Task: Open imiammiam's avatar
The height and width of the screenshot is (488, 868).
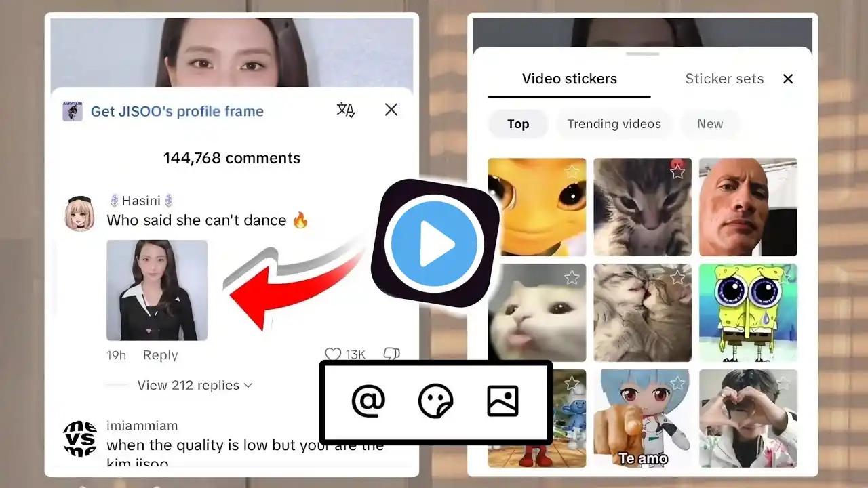Action: pyautogui.click(x=79, y=438)
